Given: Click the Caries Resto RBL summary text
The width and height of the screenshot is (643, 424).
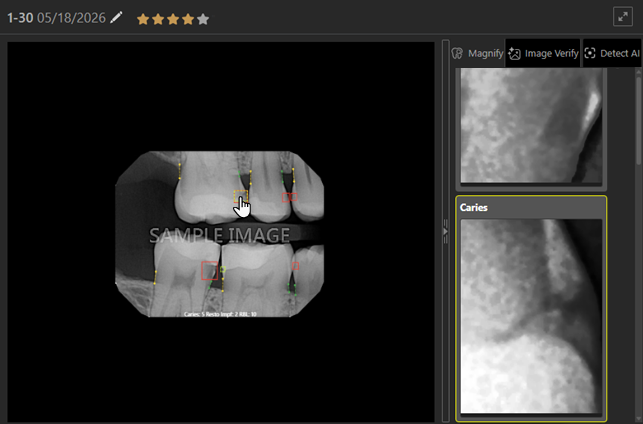Looking at the screenshot, I should (x=220, y=314).
